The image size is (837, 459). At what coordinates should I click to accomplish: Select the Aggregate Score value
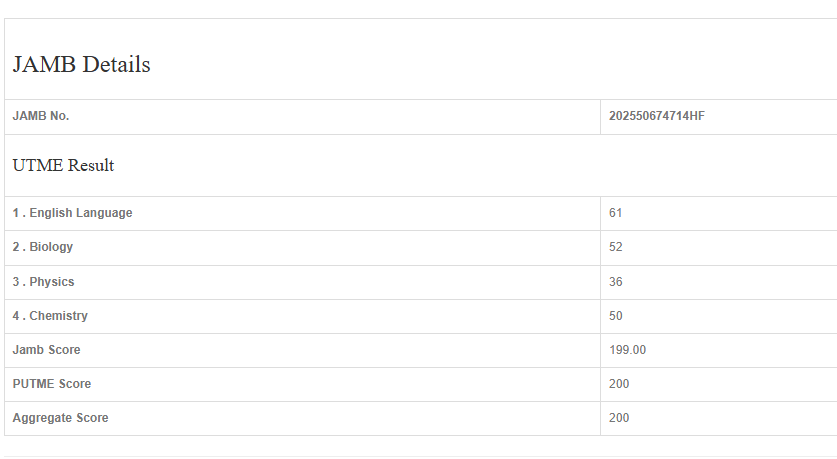619,418
